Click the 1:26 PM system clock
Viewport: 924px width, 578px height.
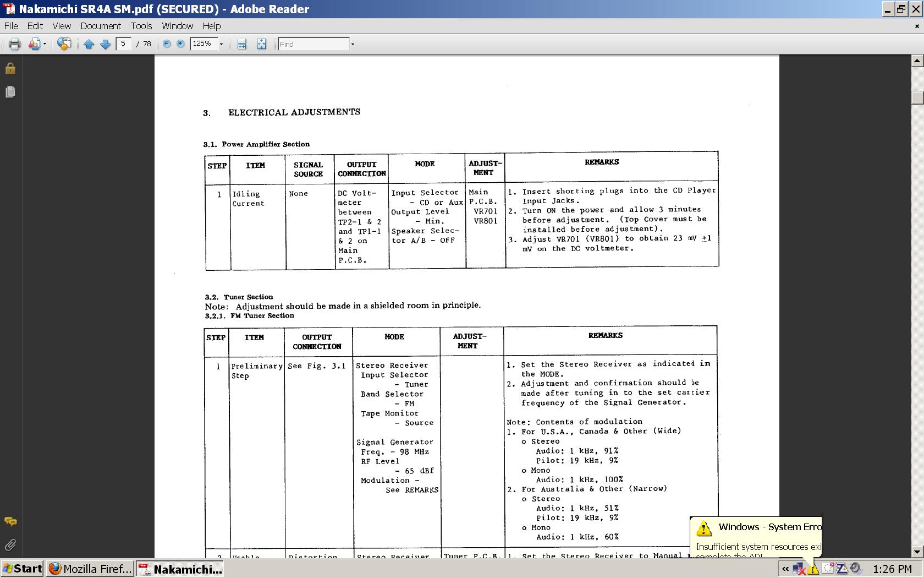892,569
